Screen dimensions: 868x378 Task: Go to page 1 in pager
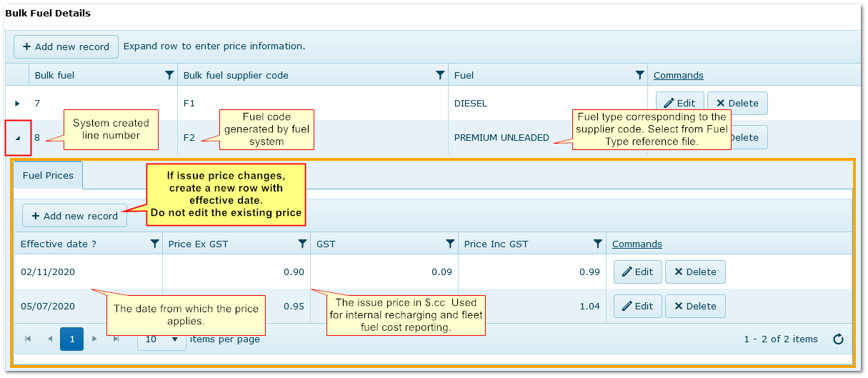(71, 339)
